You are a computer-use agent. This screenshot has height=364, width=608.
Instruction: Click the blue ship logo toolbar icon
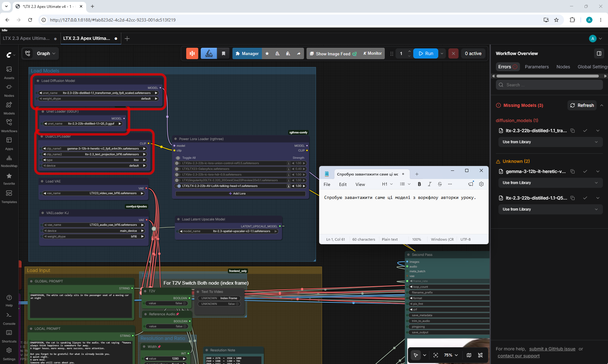click(x=209, y=53)
